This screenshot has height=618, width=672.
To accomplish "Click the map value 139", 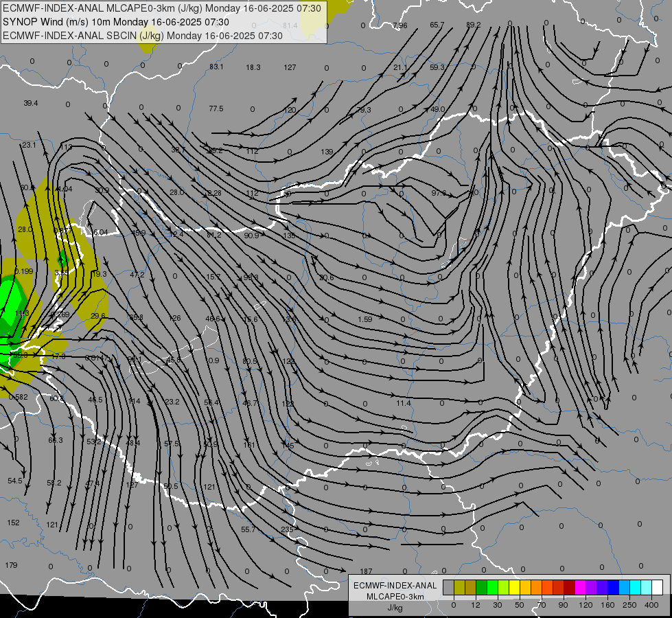I will [x=327, y=152].
